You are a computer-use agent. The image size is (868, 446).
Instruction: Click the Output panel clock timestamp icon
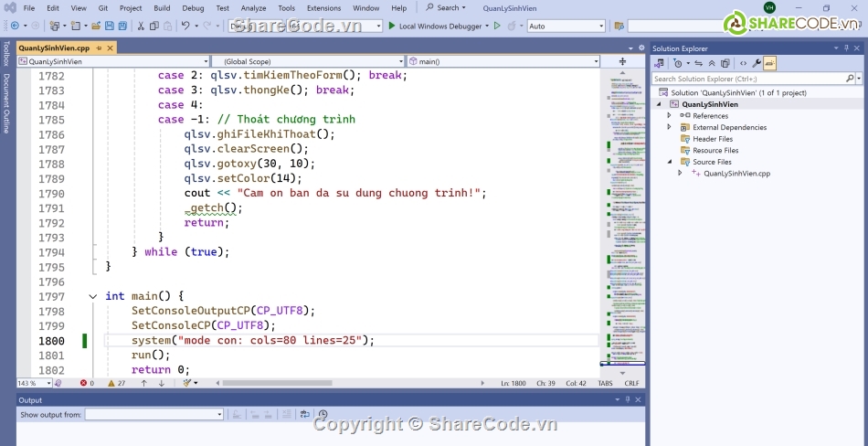(x=323, y=414)
